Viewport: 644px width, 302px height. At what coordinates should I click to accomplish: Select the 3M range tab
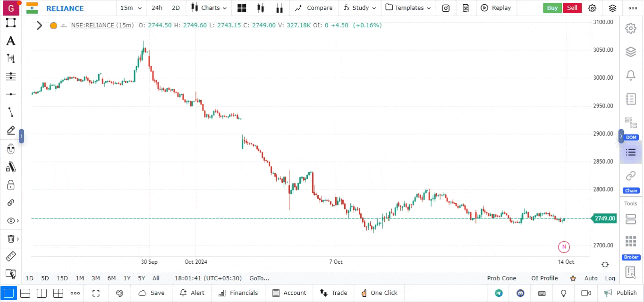point(95,278)
